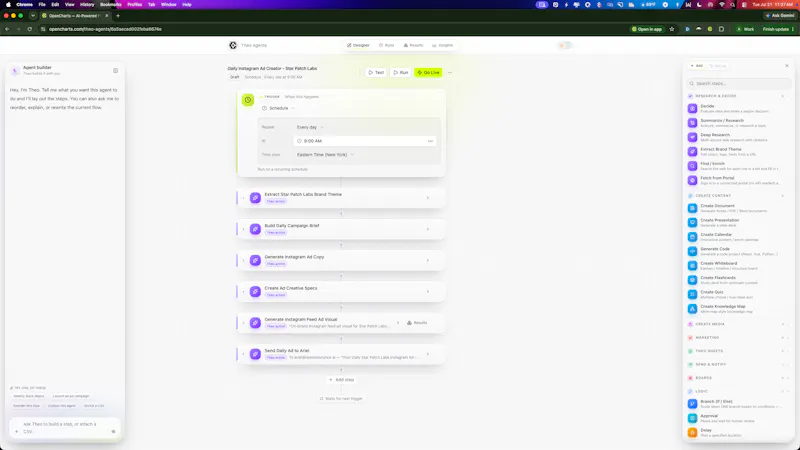Switch to the Designer tab

(358, 45)
